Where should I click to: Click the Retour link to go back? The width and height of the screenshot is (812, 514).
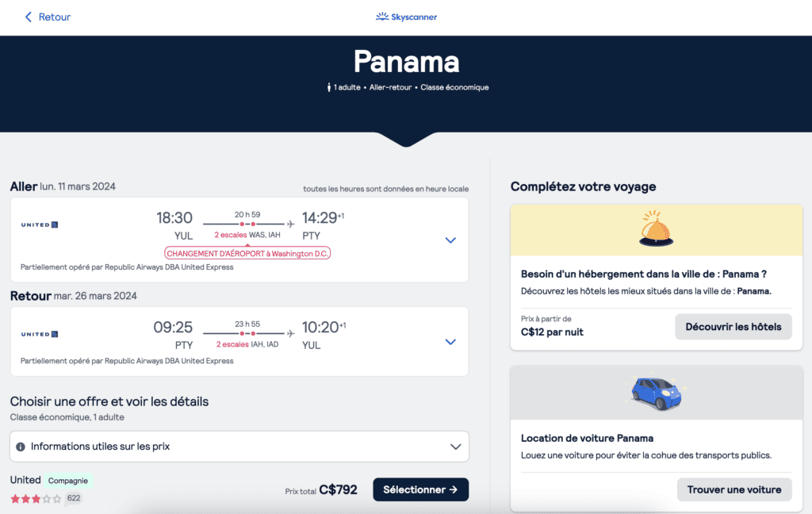(x=52, y=16)
